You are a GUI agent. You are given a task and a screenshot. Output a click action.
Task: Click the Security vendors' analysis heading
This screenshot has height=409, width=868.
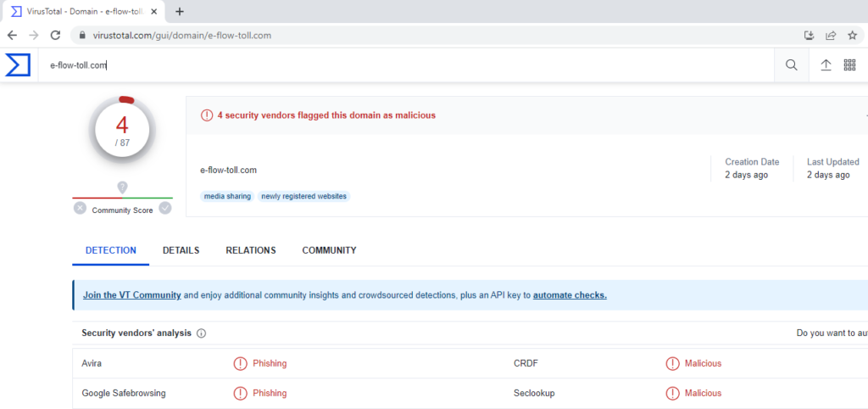click(136, 333)
